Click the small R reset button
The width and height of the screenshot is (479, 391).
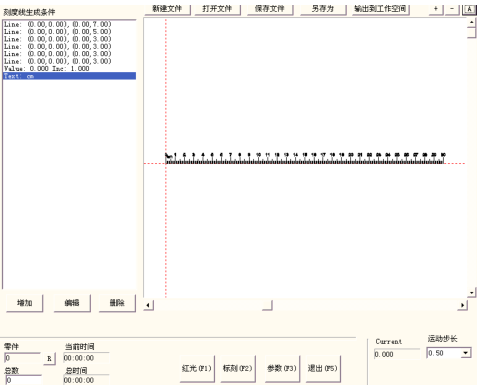pos(49,359)
